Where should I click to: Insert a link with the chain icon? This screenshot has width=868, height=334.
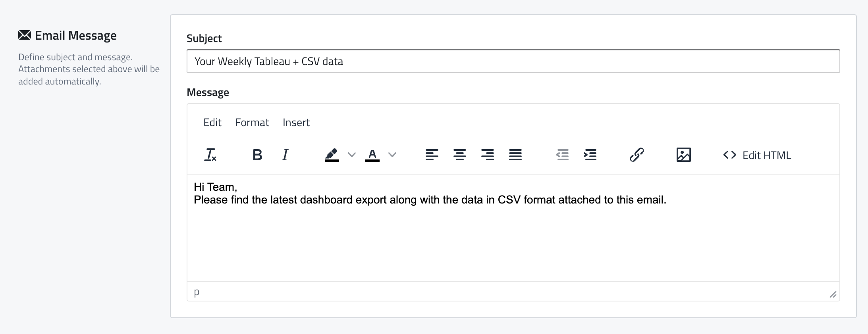637,155
